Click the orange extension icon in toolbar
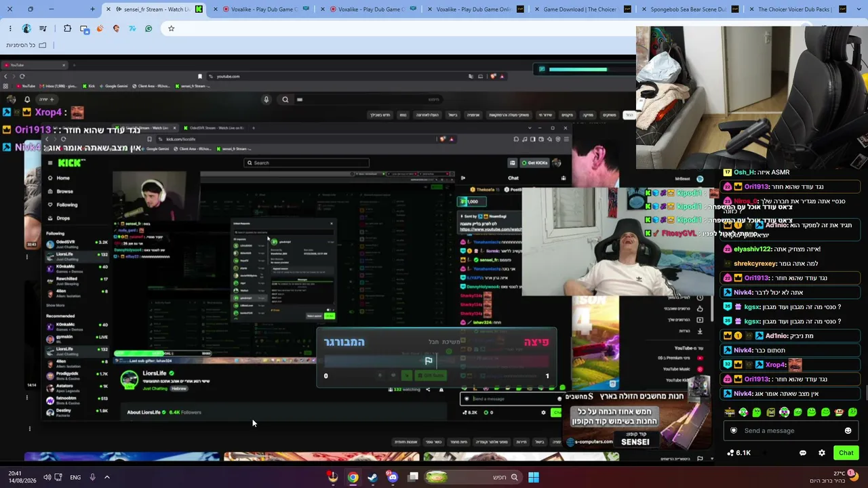 point(100,28)
